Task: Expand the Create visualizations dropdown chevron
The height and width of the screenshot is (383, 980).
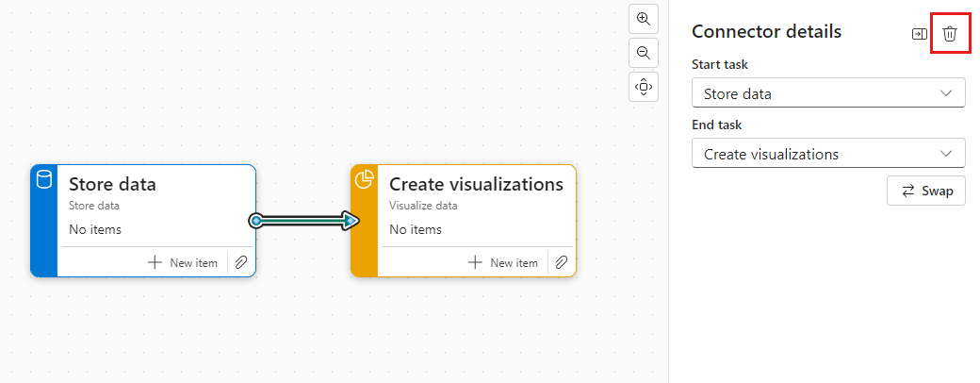Action: (946, 154)
